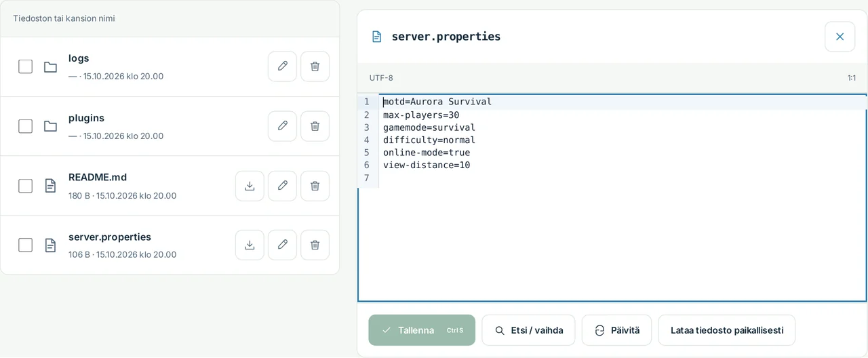Click the README.md file icon

(x=50, y=186)
